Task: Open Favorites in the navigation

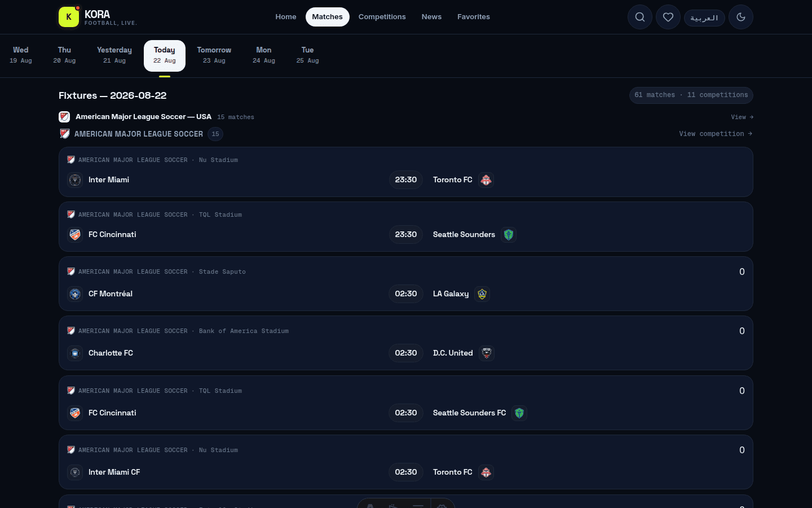Action: [x=474, y=17]
